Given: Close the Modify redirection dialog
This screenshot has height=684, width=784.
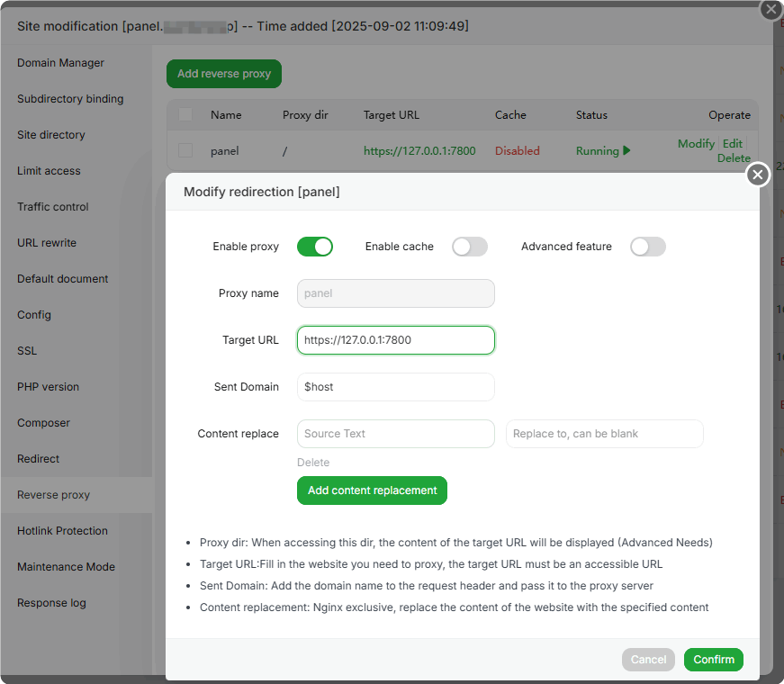Looking at the screenshot, I should pos(758,175).
